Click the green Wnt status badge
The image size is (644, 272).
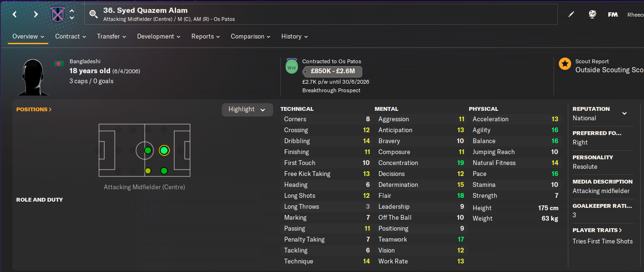pos(292,68)
